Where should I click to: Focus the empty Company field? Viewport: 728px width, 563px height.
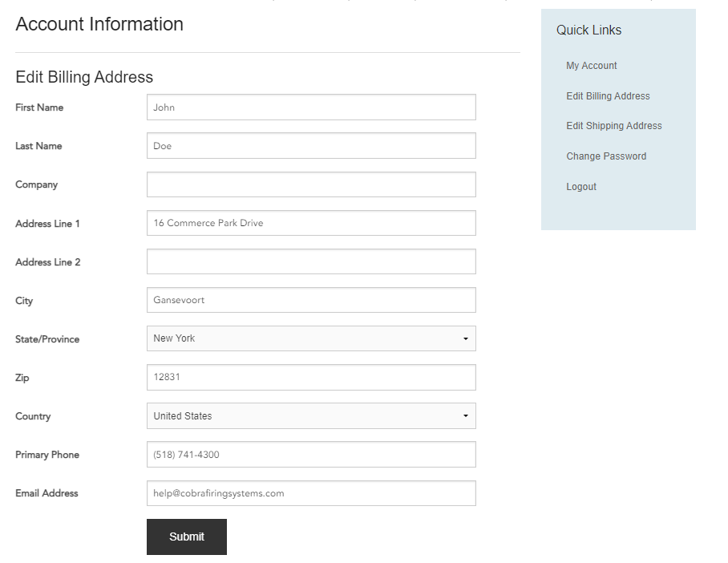coord(311,184)
